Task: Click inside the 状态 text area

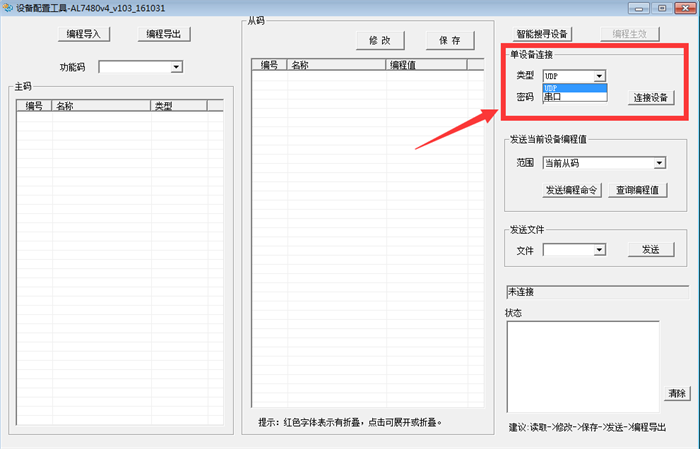Action: coord(583,366)
